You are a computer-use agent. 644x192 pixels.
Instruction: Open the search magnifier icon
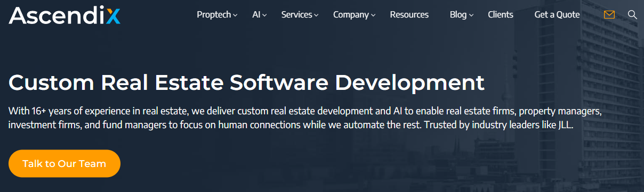[632, 15]
